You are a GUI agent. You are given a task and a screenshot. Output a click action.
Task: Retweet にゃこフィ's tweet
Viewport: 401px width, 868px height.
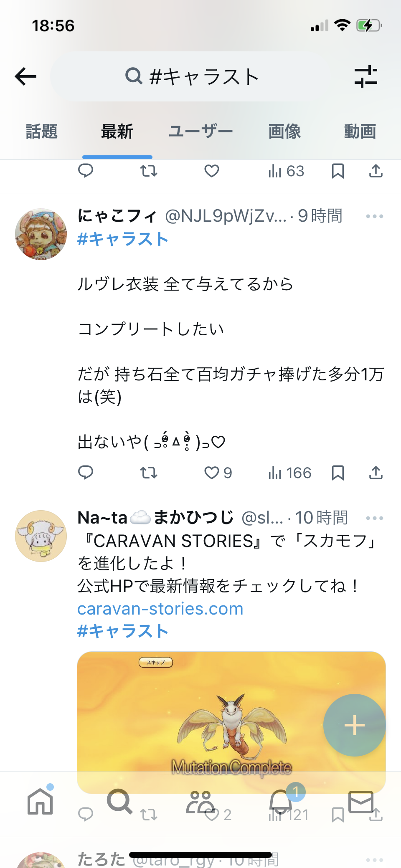tap(148, 473)
